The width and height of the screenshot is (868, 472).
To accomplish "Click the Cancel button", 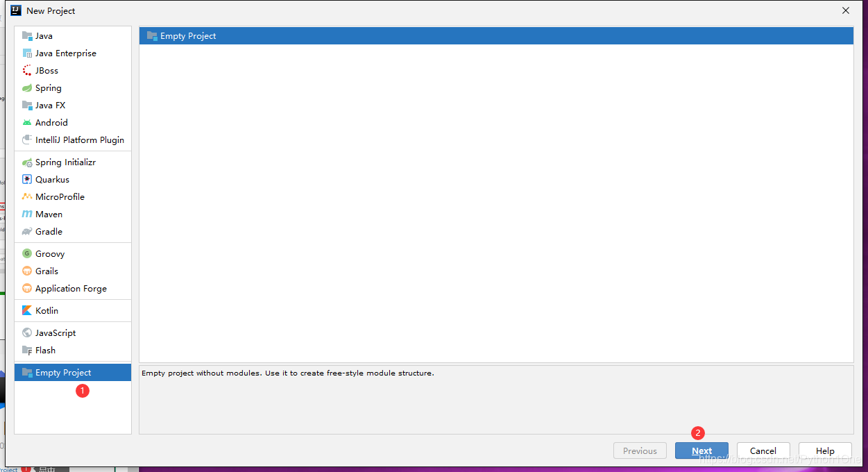I will 763,450.
